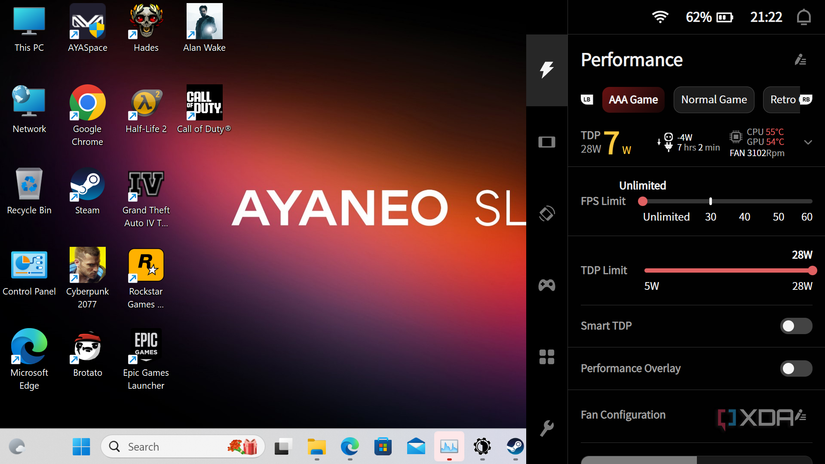The image size is (825, 464).
Task: Open the Call of Duty desktop shortcut
Action: (x=204, y=109)
